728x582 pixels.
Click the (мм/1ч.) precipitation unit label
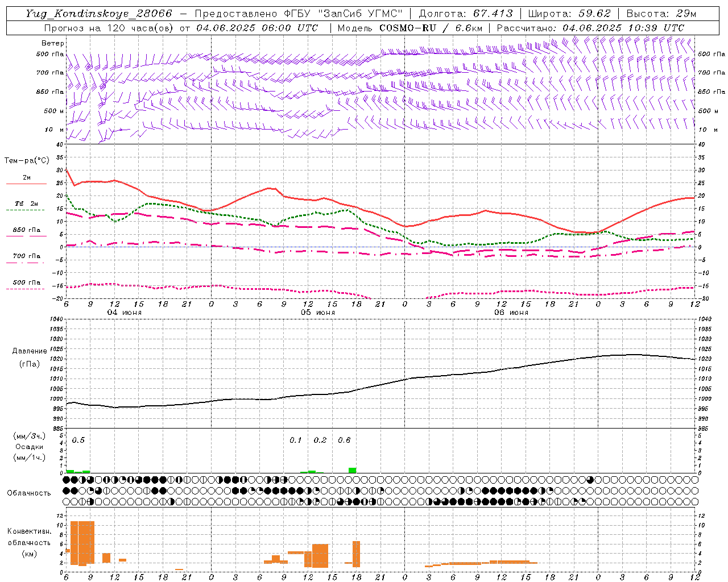(x=30, y=457)
